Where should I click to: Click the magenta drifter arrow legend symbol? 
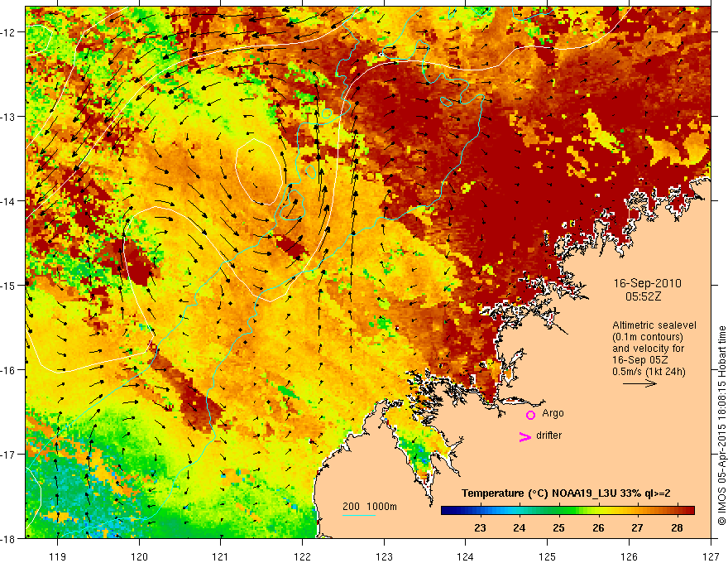point(525,436)
